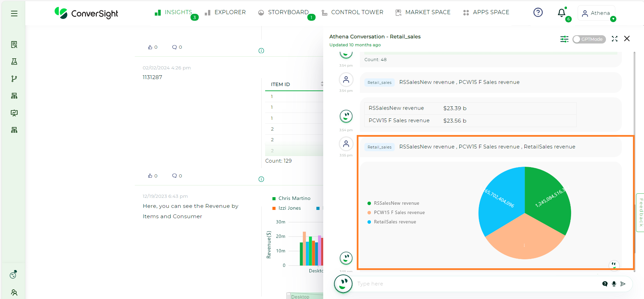Viewport: 644px width, 299px height.
Task: Toggle PCW15 F Sales revenue legend item
Action: coord(396,213)
